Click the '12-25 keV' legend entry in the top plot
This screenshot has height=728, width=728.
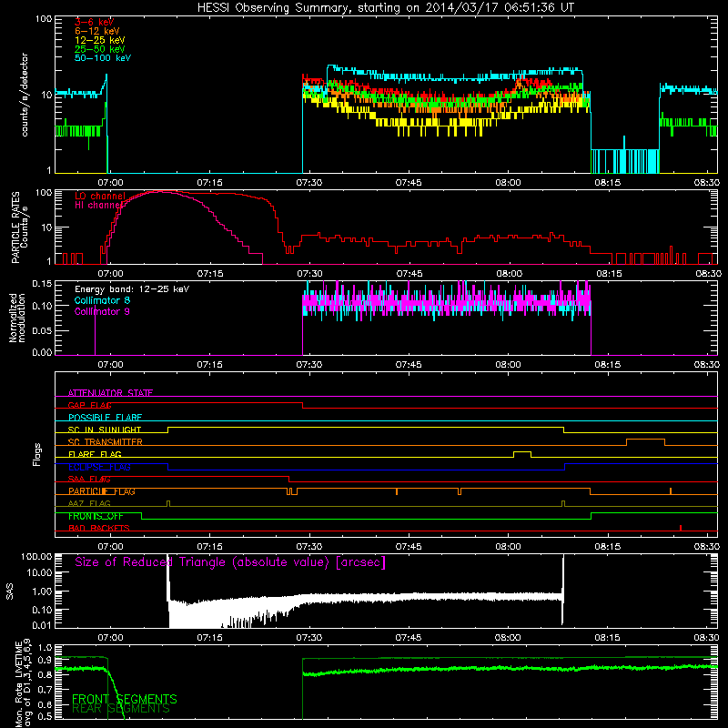click(x=100, y=40)
